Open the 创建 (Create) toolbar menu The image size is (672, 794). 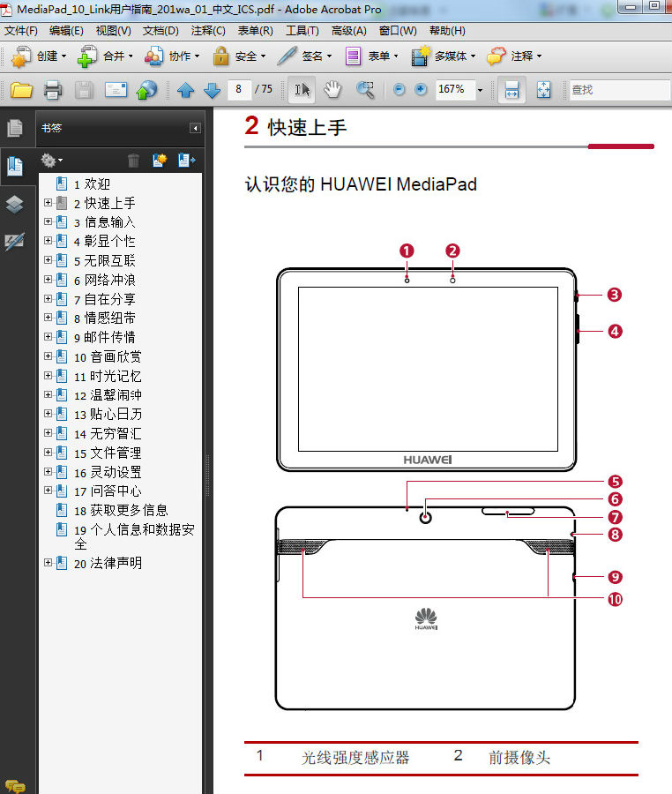tap(39, 56)
